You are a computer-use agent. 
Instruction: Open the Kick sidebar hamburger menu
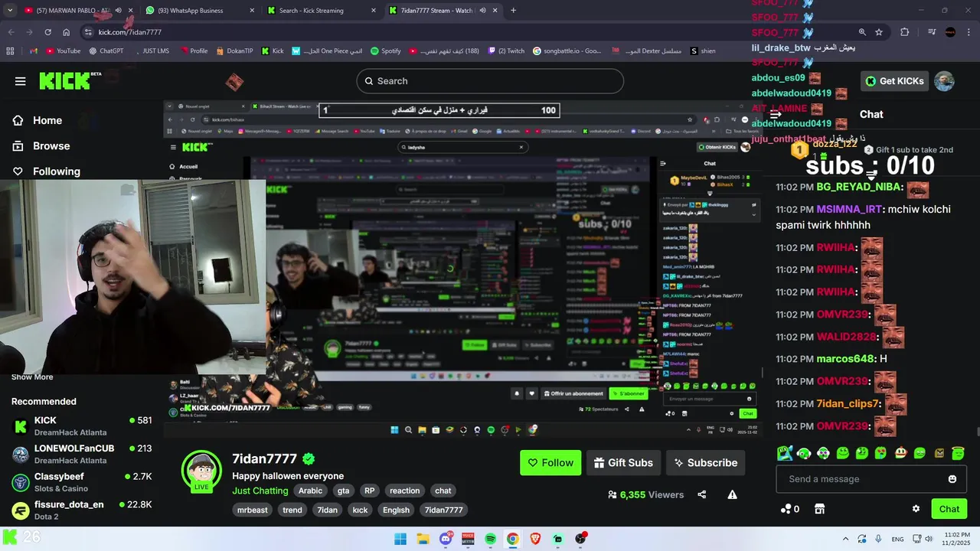click(21, 81)
